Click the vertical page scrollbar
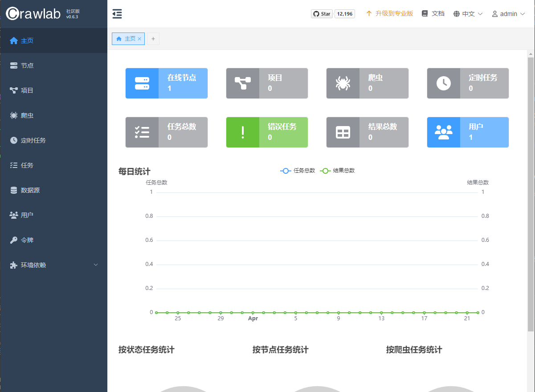Image resolution: width=535 pixels, height=392 pixels. click(x=531, y=194)
